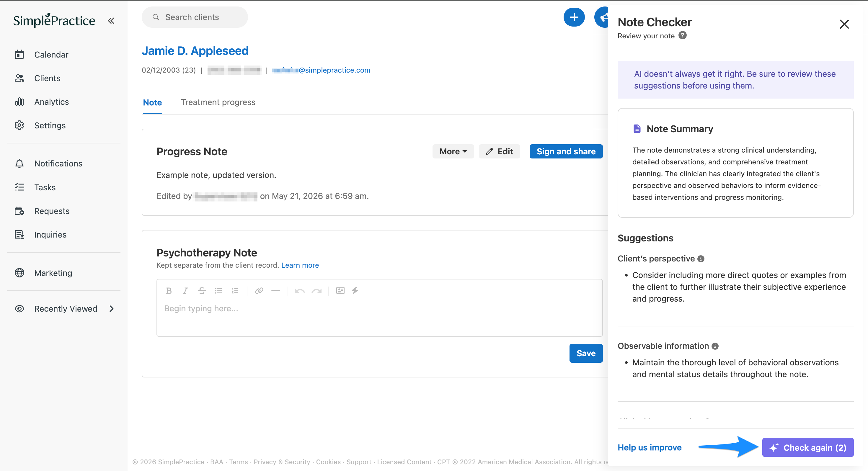The height and width of the screenshot is (471, 868).
Task: Click the Notifications bell icon
Action: pyautogui.click(x=19, y=163)
